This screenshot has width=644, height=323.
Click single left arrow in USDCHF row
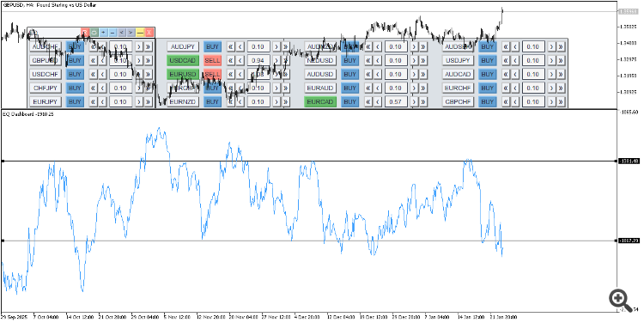click(103, 75)
